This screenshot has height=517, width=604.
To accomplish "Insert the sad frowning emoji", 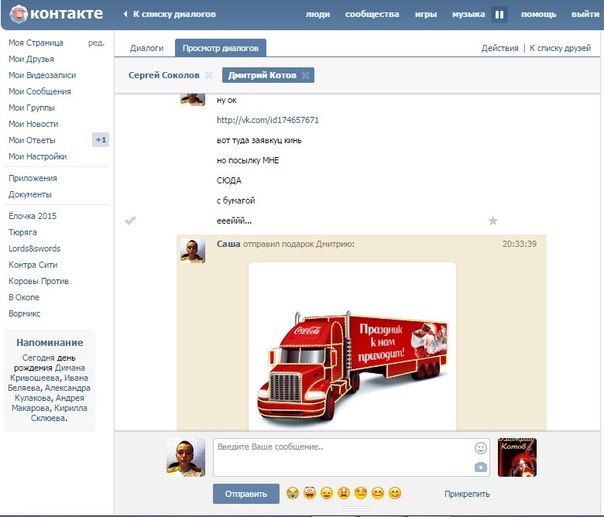I will pyautogui.click(x=344, y=493).
